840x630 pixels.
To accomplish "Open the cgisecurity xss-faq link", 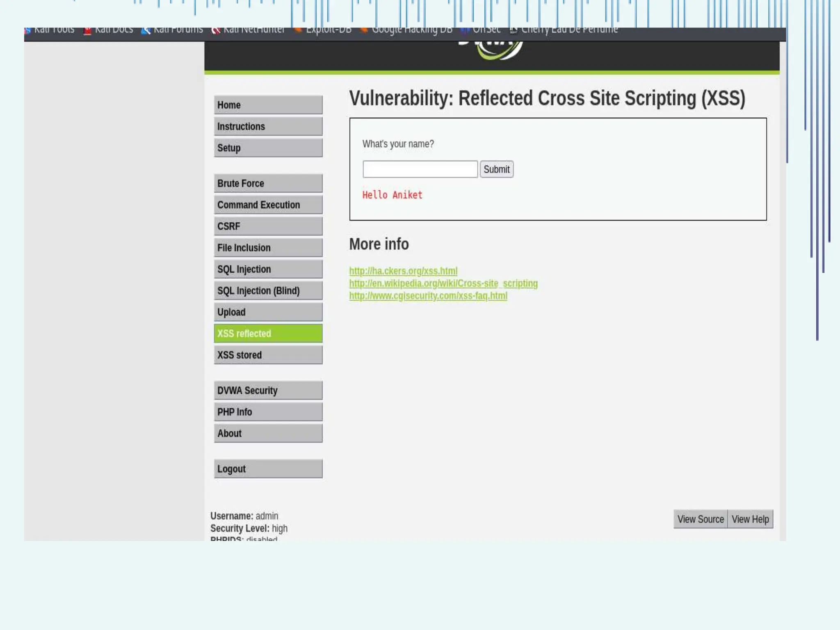I will point(428,296).
